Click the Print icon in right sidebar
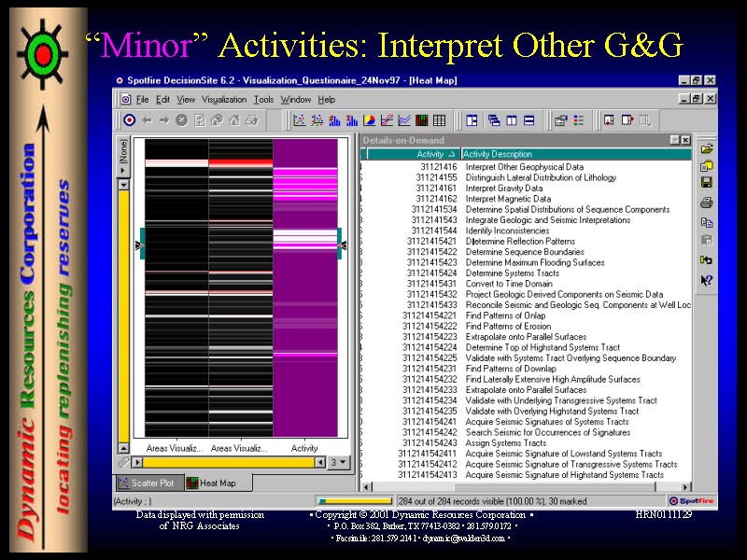 [x=707, y=203]
